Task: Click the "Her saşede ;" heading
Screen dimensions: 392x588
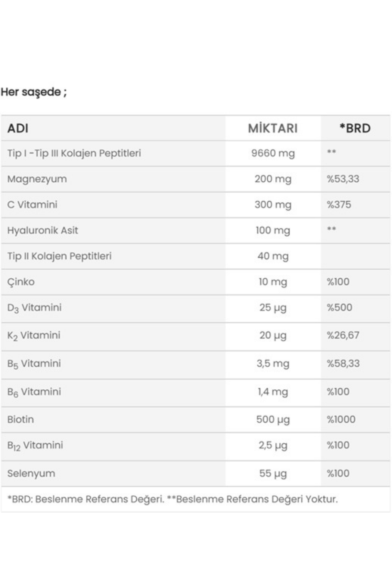Action: pos(34,92)
